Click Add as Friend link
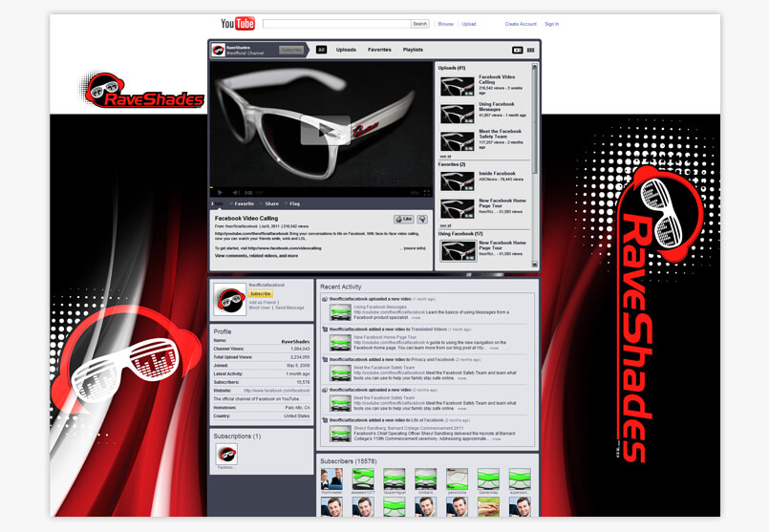The image size is (769, 532). point(263,303)
